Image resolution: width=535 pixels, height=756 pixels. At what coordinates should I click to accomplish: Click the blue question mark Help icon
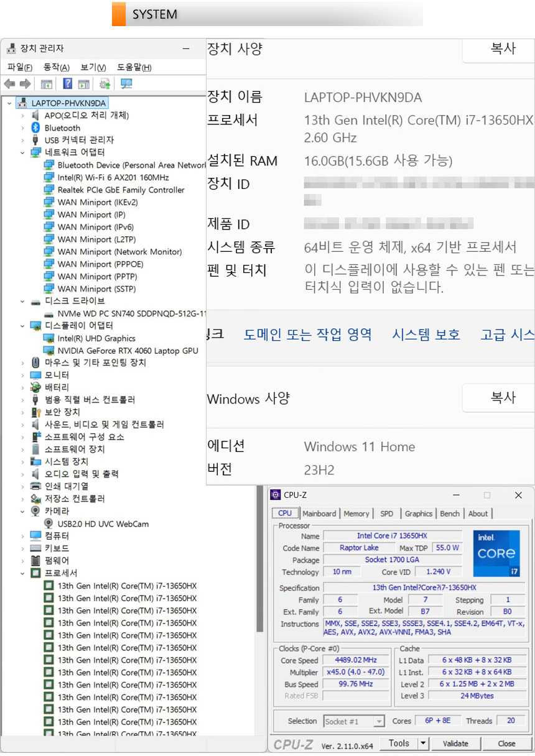[x=68, y=84]
